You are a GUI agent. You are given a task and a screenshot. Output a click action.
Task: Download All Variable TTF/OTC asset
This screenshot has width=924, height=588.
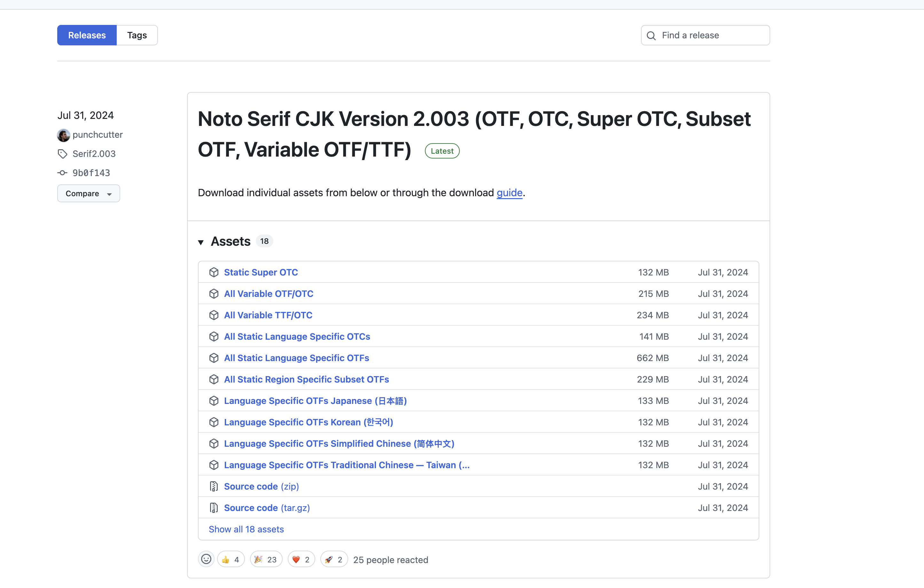pyautogui.click(x=268, y=315)
